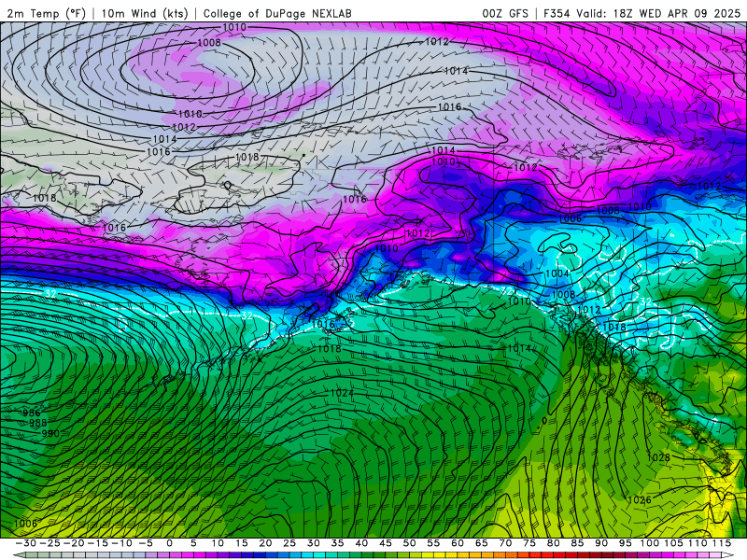Click the 95 tick on the temperature scale

(x=625, y=543)
